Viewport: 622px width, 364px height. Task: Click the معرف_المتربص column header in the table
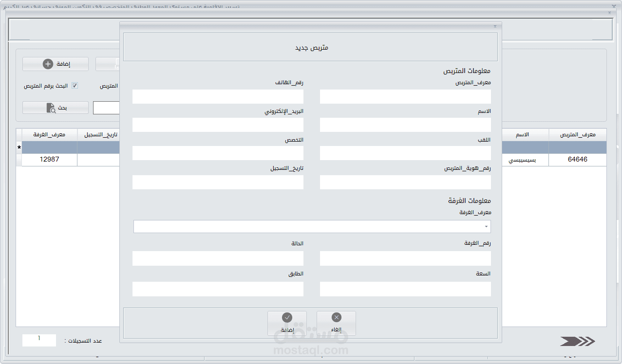coord(577,135)
